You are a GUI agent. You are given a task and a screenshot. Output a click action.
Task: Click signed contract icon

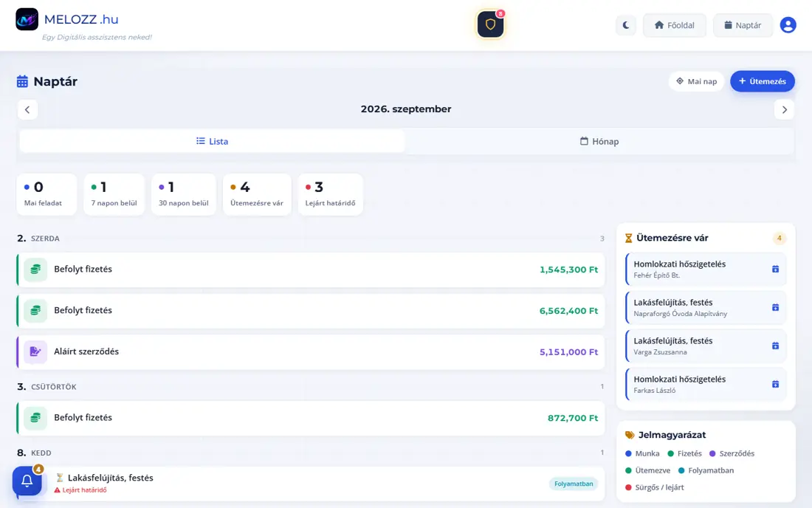[x=35, y=352]
